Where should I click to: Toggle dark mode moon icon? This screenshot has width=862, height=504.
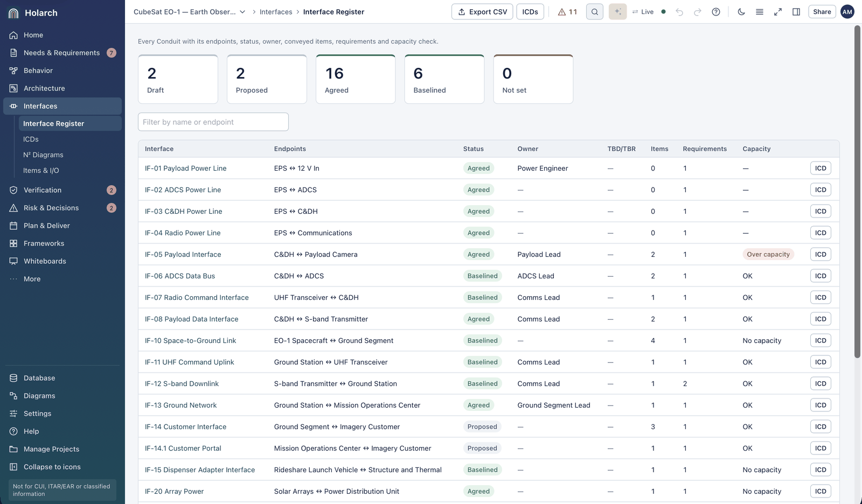(741, 12)
